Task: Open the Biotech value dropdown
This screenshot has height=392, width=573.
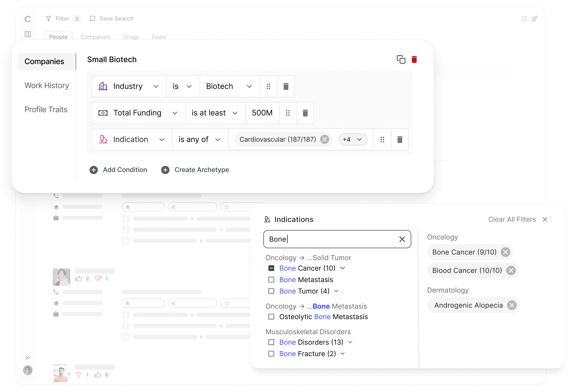Action: [x=229, y=86]
